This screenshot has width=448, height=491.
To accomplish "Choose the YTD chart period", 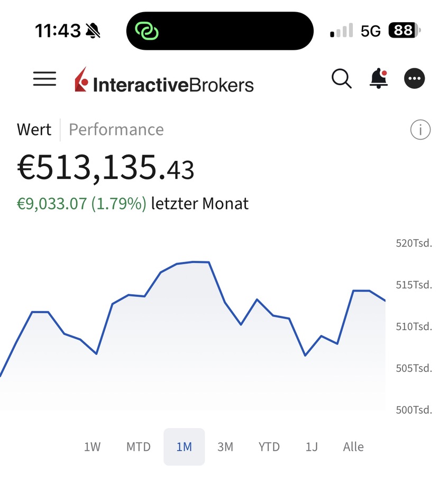I will click(269, 447).
